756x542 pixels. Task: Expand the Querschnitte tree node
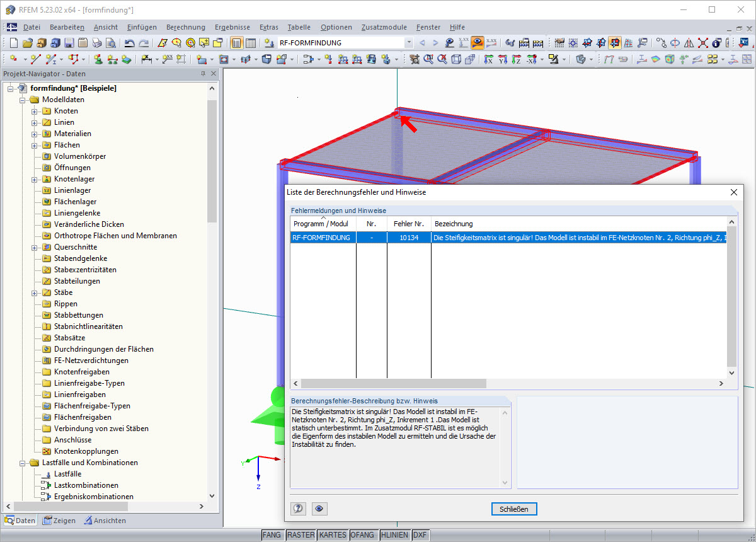pyautogui.click(x=35, y=247)
